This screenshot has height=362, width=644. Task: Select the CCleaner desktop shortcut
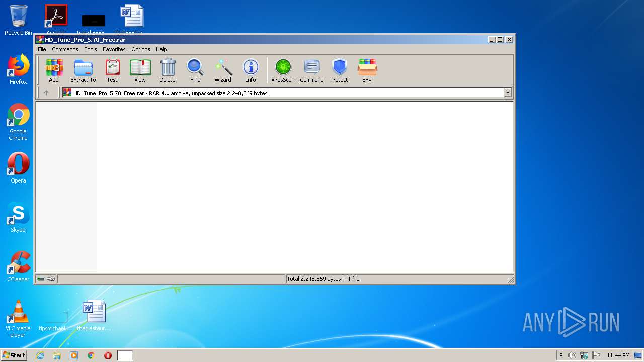18,266
